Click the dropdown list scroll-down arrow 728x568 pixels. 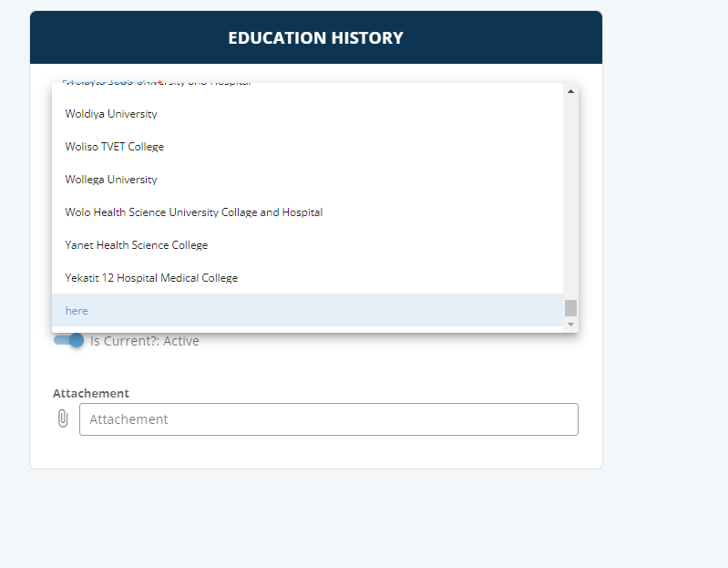(570, 325)
